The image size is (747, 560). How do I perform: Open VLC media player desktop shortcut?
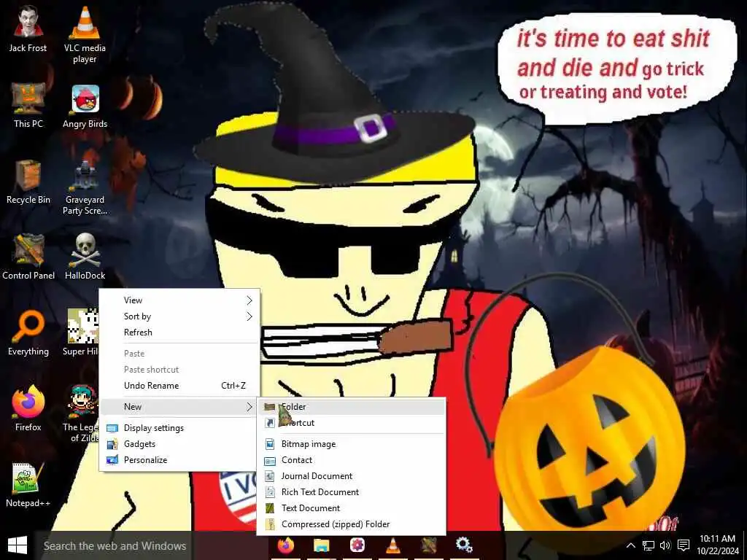click(85, 34)
